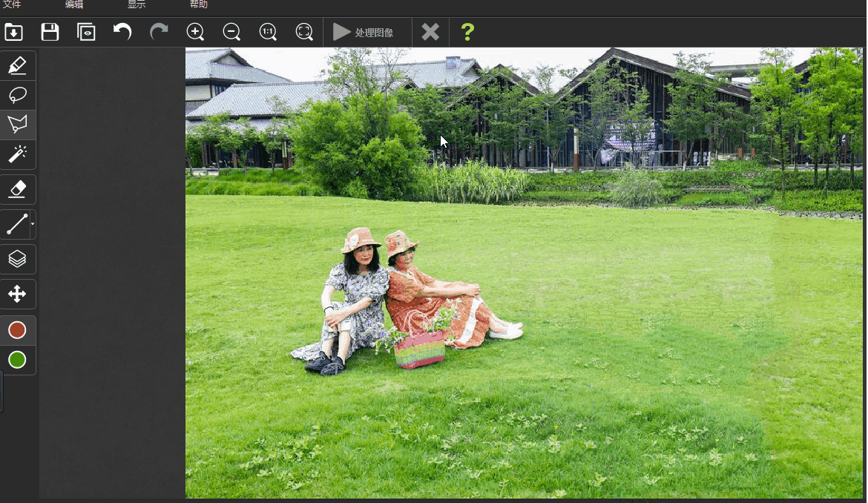868x503 pixels.
Task: Open the 显示 menu
Action: [135, 5]
